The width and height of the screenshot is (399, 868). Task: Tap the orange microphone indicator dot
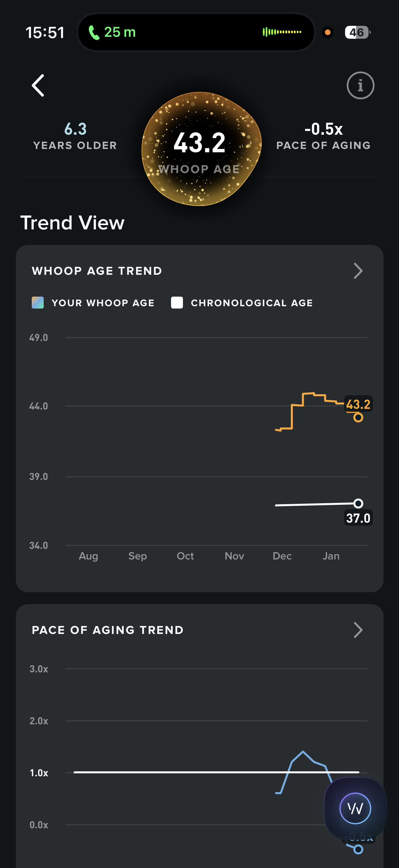(327, 32)
